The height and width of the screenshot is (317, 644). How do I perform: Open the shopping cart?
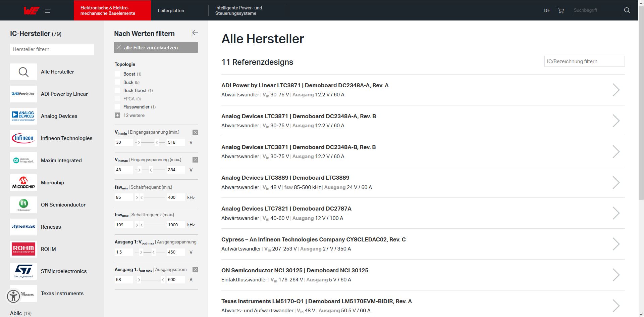[560, 10]
